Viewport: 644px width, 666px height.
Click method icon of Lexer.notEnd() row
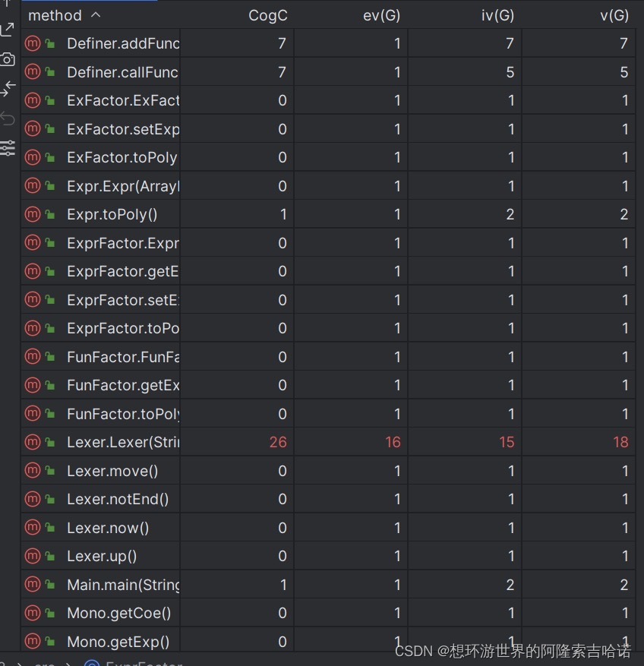coord(33,499)
